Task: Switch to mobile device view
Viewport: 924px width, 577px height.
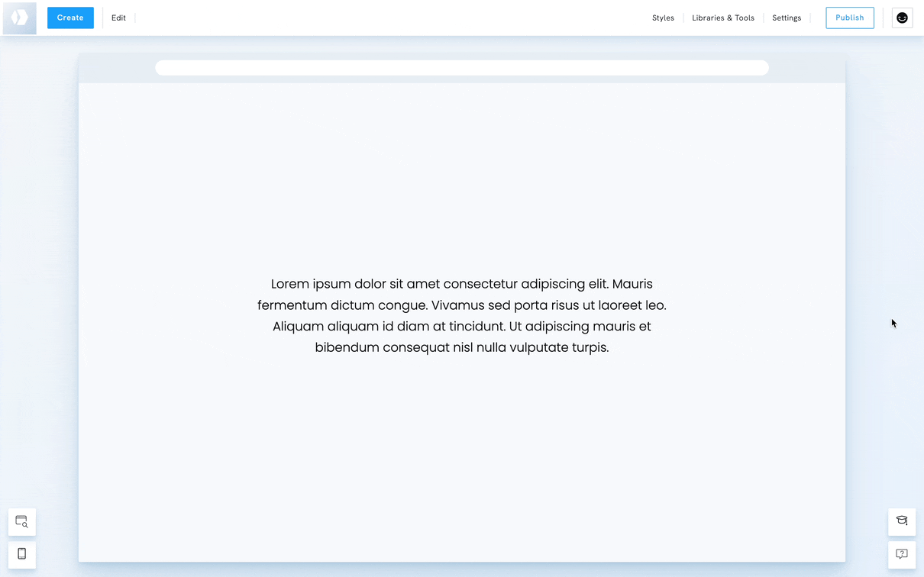Action: (22, 554)
